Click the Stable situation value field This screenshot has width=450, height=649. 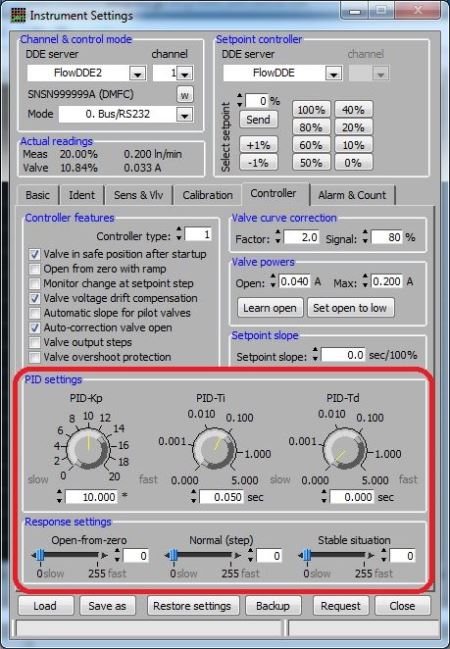pyautogui.click(x=402, y=555)
